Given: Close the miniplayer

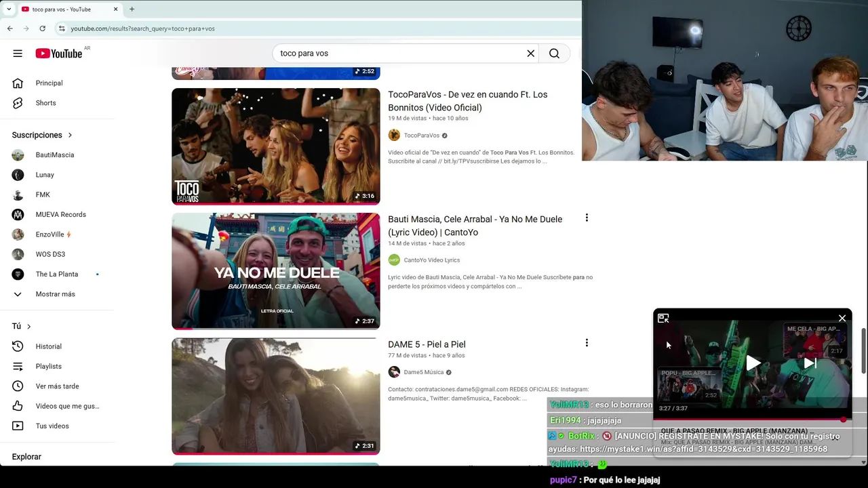Looking at the screenshot, I should click(842, 319).
